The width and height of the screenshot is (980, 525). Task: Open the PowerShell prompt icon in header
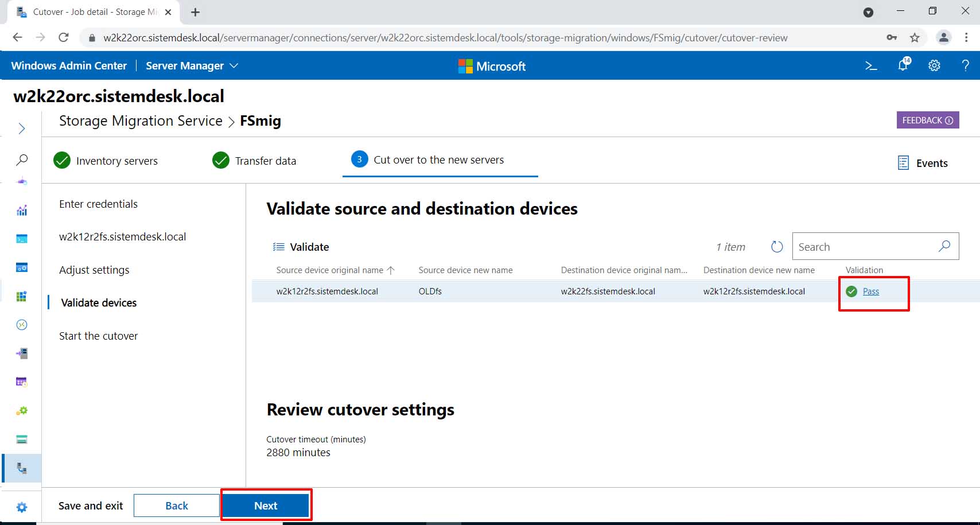(x=871, y=66)
